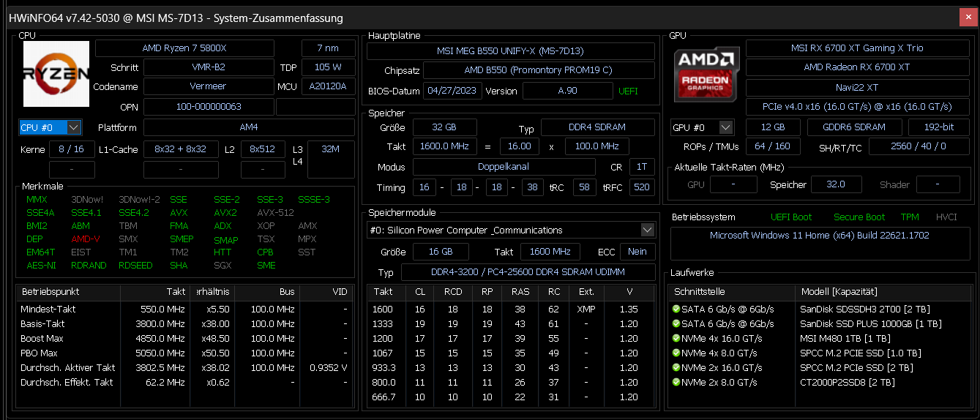Click the Betriebspunkt column header

pos(68,291)
